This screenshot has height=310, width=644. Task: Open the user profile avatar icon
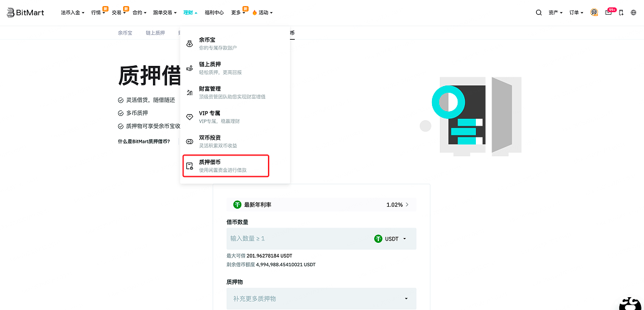pyautogui.click(x=594, y=12)
